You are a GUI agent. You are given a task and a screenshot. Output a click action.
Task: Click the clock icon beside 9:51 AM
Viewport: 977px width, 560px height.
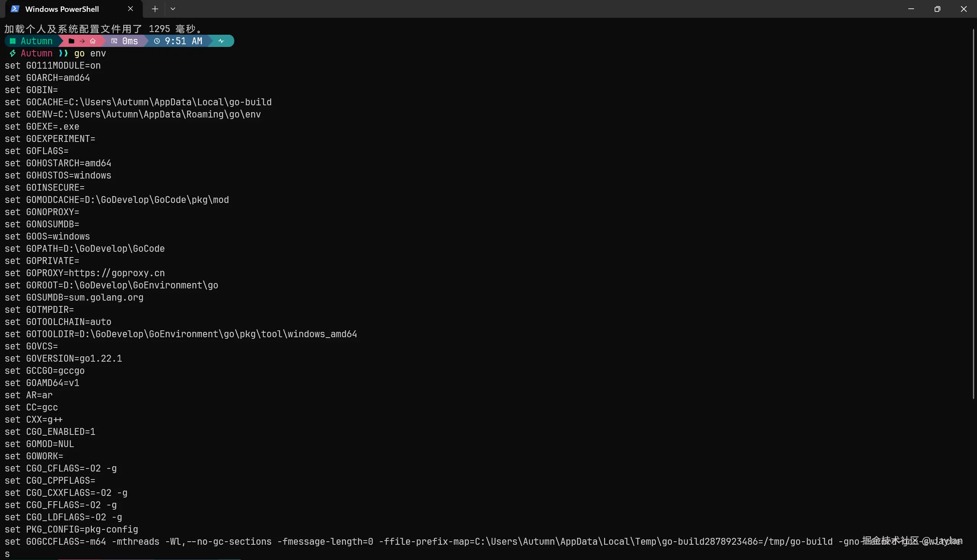(156, 41)
